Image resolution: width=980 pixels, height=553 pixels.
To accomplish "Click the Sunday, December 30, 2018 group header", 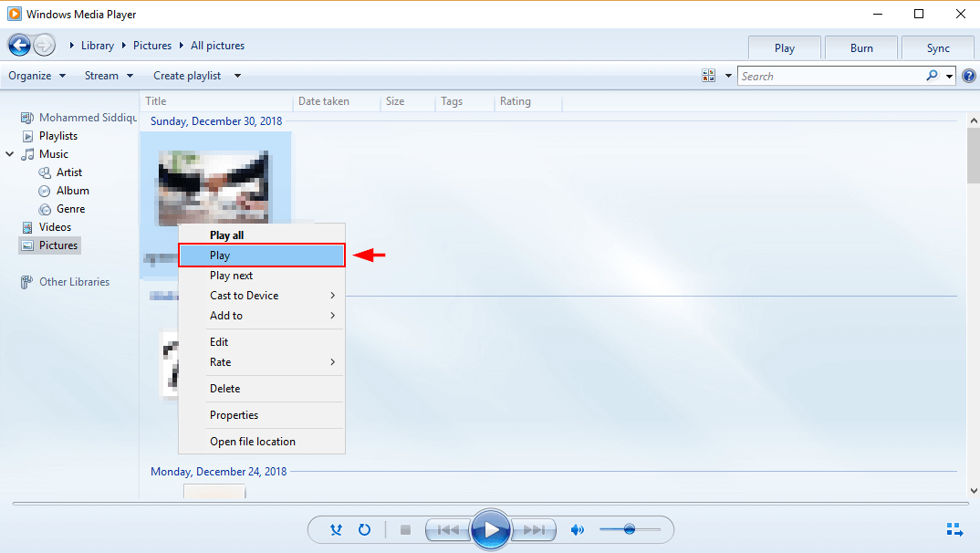I will click(x=216, y=121).
